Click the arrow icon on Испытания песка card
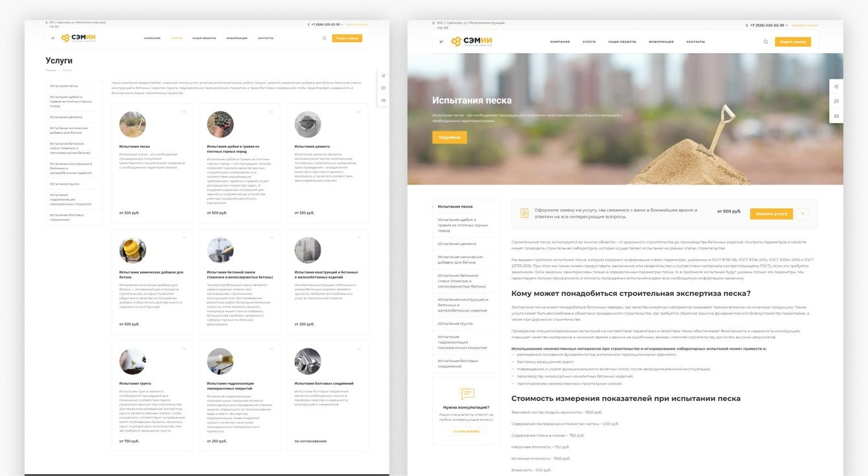868x476 pixels. (183, 112)
